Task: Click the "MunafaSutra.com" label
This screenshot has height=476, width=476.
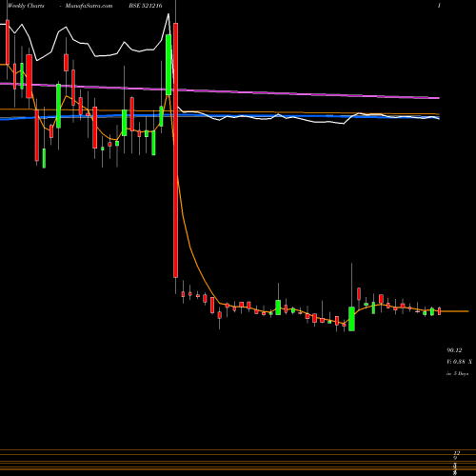Action: tap(89, 6)
